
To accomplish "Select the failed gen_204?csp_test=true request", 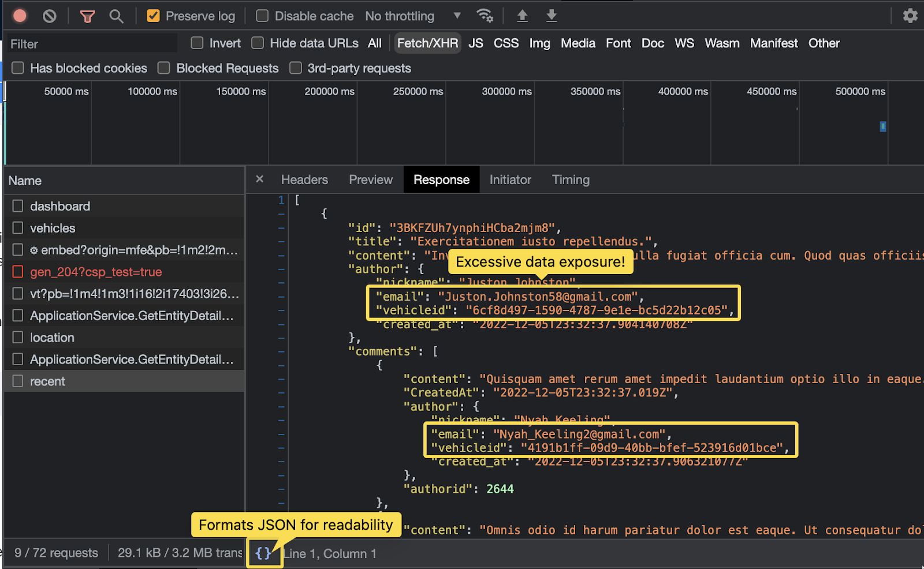I will (124, 272).
